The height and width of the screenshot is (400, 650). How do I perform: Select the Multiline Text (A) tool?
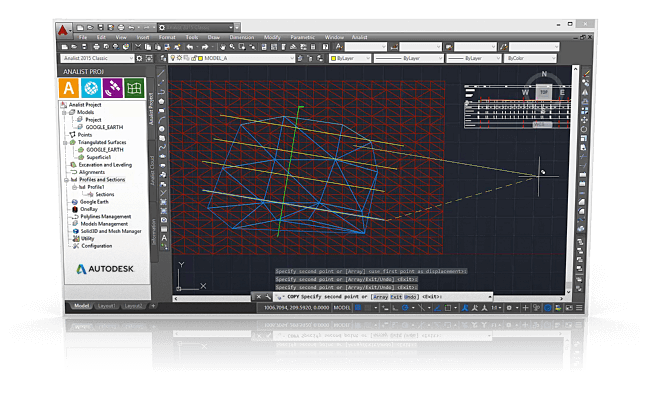pyautogui.click(x=164, y=238)
